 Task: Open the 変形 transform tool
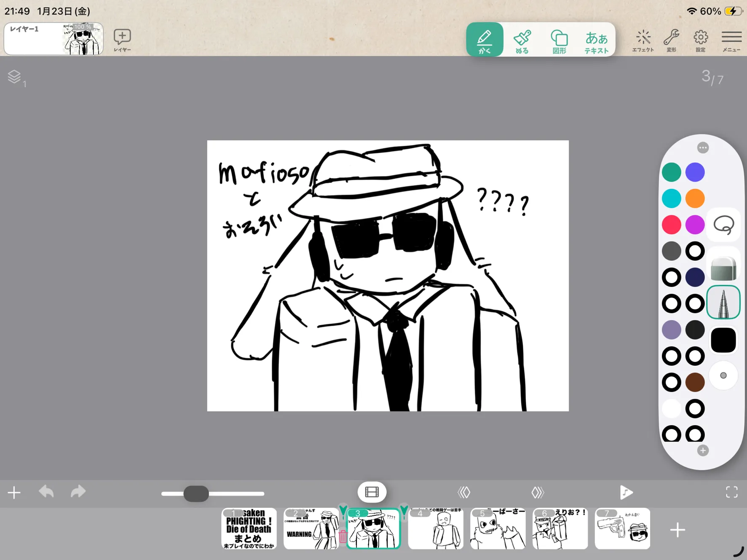(x=671, y=40)
